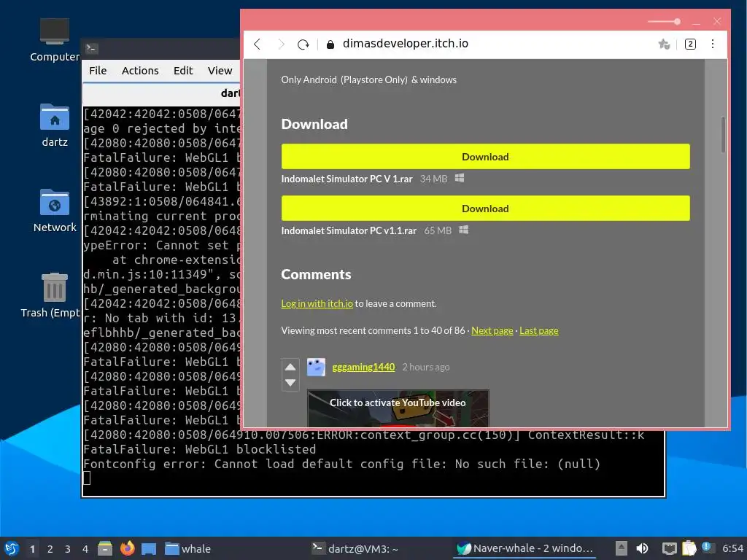The height and width of the screenshot is (560, 747).
Task: Open File menu in terminal window
Action: coord(98,71)
